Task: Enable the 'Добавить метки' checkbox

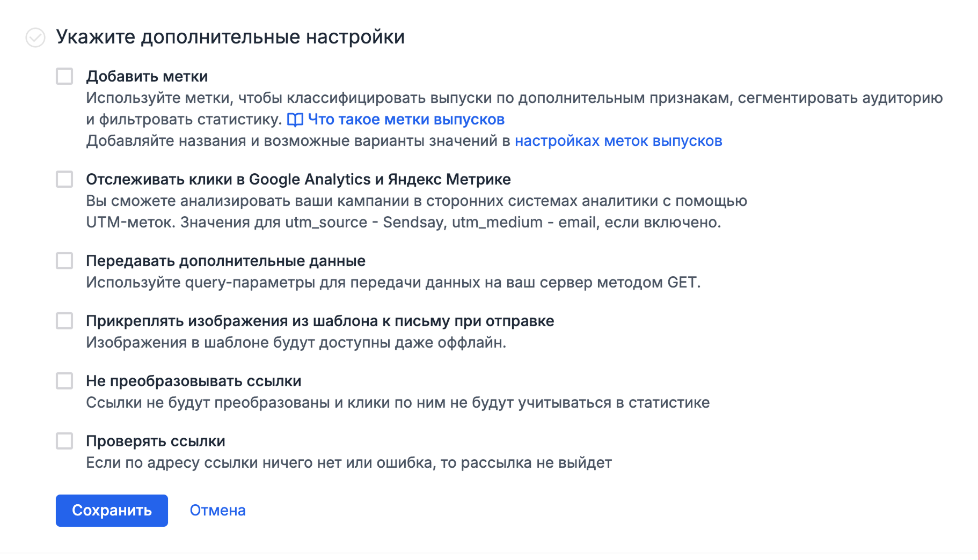Action: point(64,76)
